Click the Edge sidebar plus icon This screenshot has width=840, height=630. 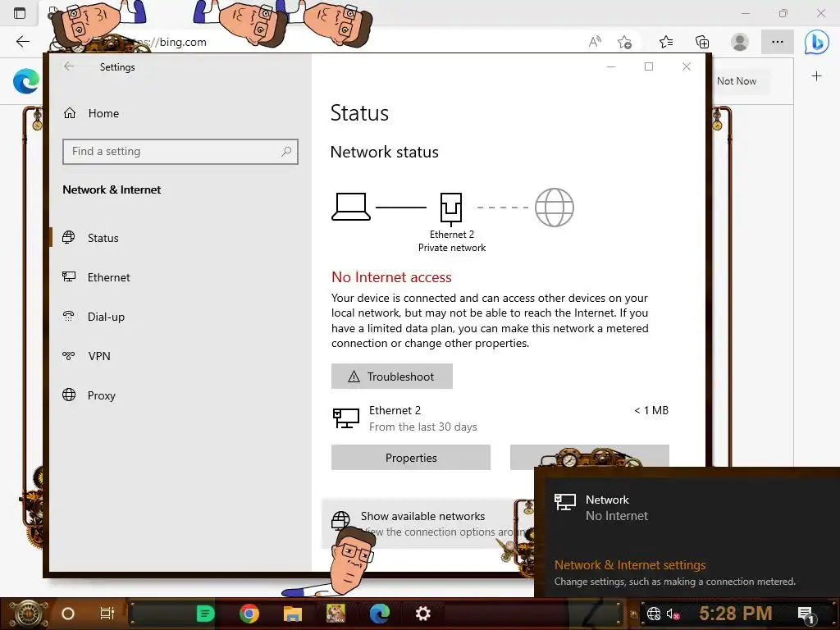click(x=816, y=76)
